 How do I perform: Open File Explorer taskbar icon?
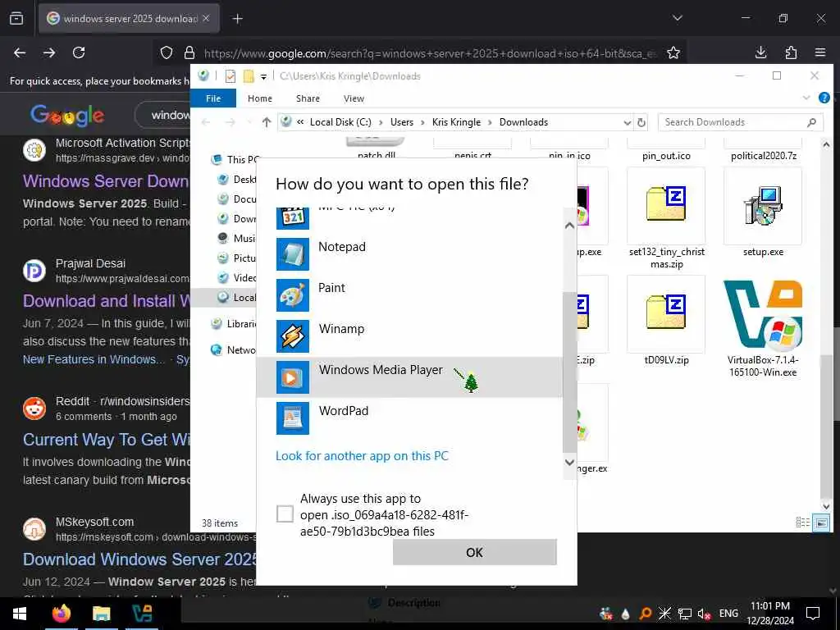101,614
